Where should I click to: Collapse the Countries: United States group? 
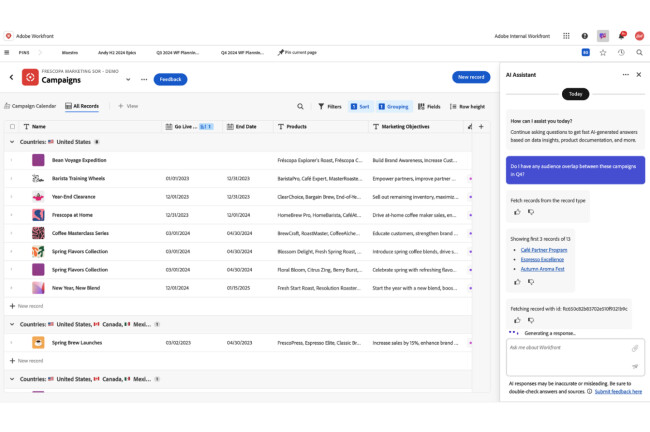click(x=12, y=142)
